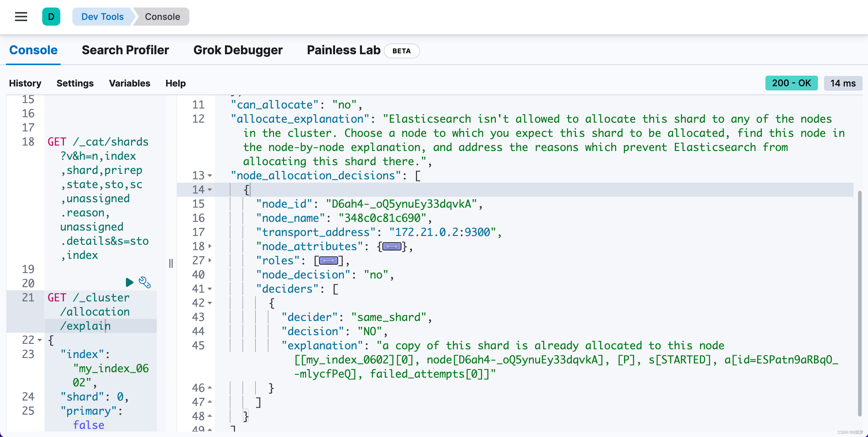868x437 pixels.
Task: Open console Settings
Action: 75,83
